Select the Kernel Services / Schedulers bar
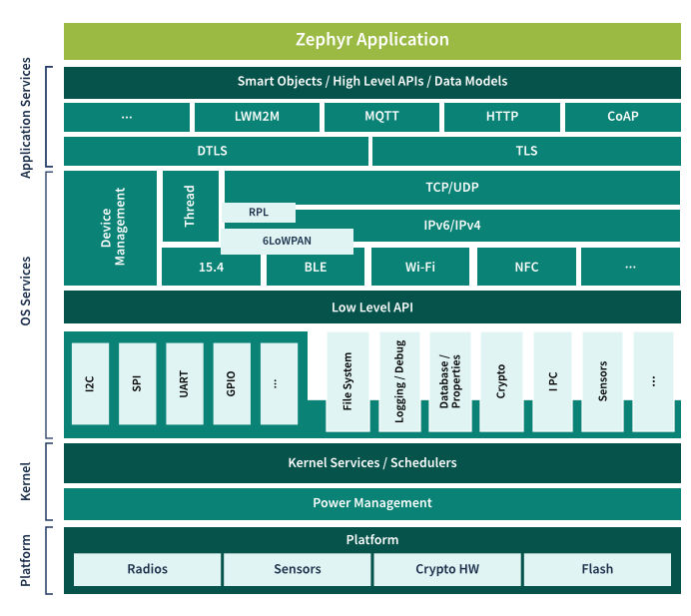The height and width of the screenshot is (616, 691). click(x=371, y=462)
